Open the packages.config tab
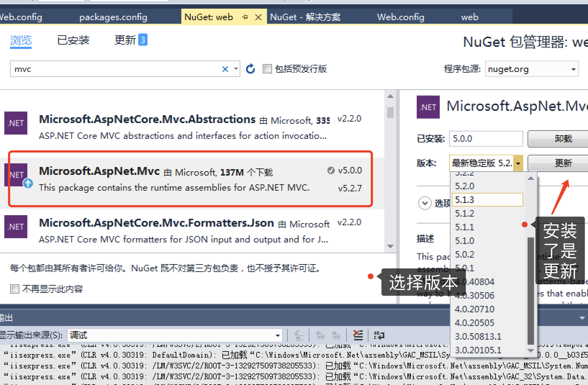This screenshot has height=385, width=588. (113, 17)
